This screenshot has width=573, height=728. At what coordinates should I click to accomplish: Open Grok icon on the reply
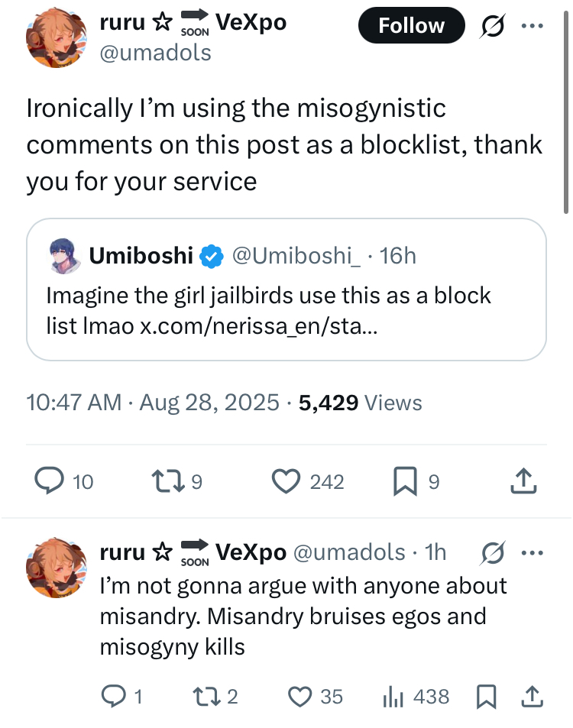[494, 552]
